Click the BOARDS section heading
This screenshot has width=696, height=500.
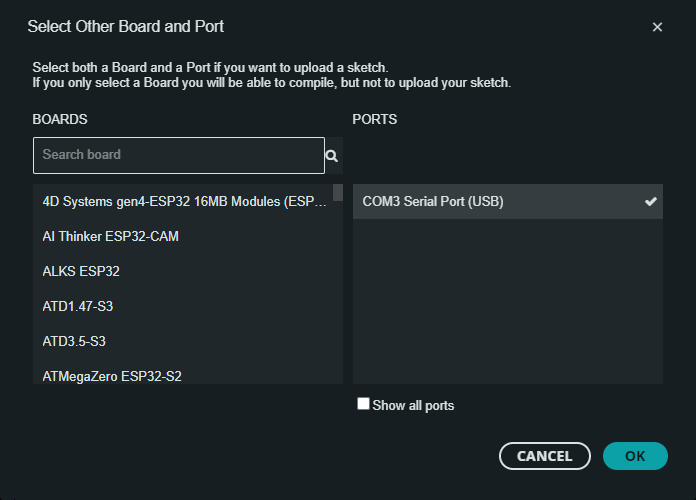[60, 119]
